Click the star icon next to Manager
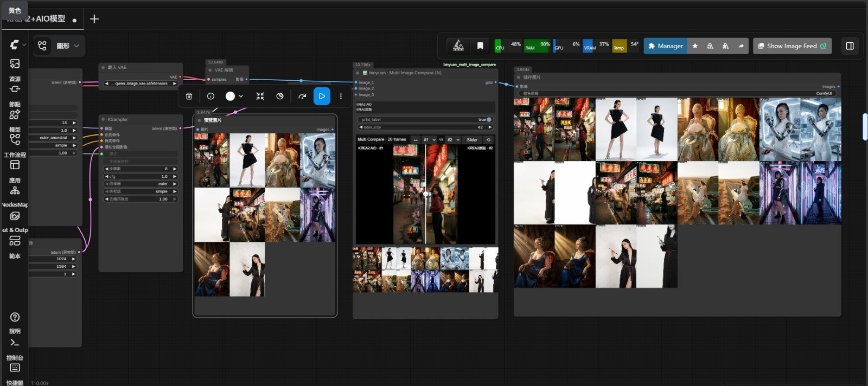 (695, 46)
